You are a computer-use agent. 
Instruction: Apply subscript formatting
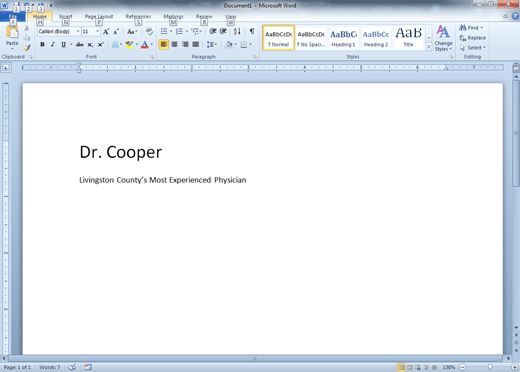pos(90,44)
